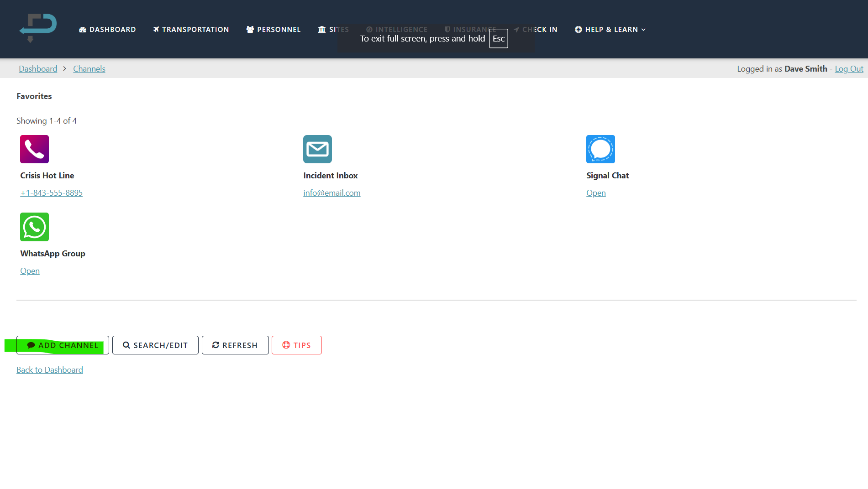Open the Incident Inbox envelope icon
The height and width of the screenshot is (489, 868).
[317, 149]
